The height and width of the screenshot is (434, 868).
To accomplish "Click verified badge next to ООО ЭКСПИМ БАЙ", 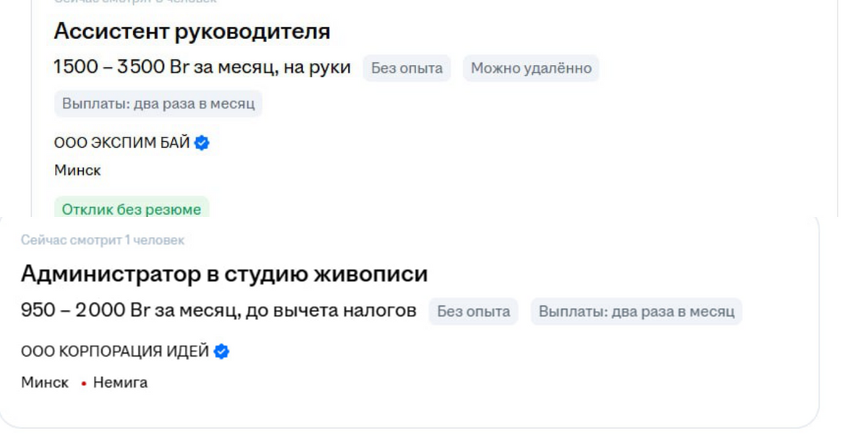I will [203, 143].
